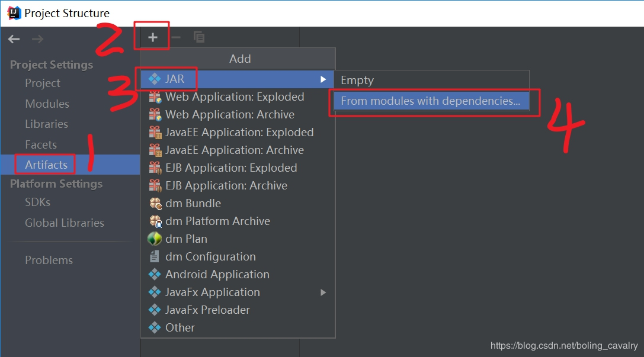Image resolution: width=644 pixels, height=357 pixels.
Task: Click the dm Configuration document icon
Action: tap(155, 256)
